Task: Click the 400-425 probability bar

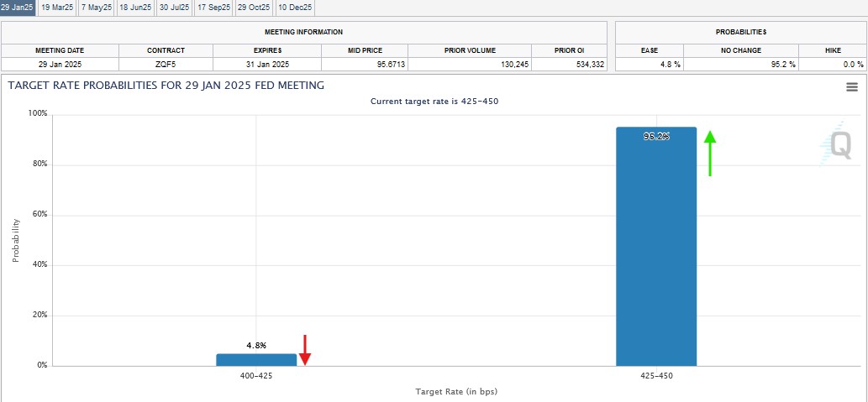Action: (256, 359)
